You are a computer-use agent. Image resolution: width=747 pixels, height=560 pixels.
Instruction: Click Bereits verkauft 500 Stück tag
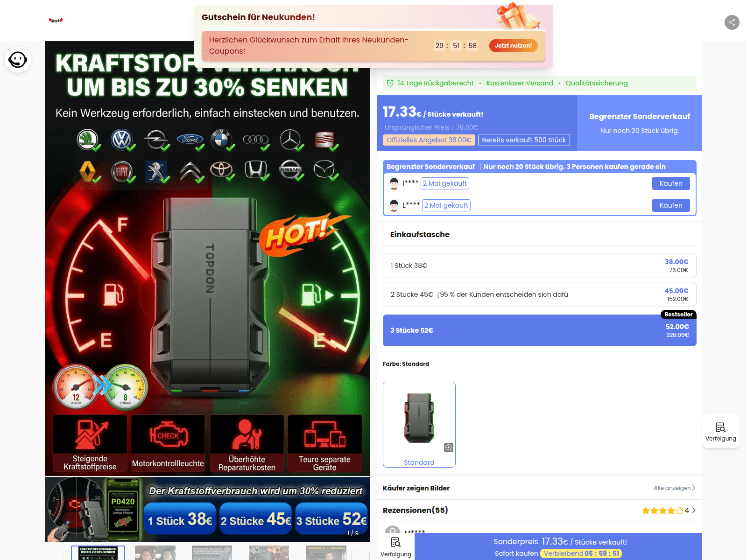pyautogui.click(x=524, y=140)
